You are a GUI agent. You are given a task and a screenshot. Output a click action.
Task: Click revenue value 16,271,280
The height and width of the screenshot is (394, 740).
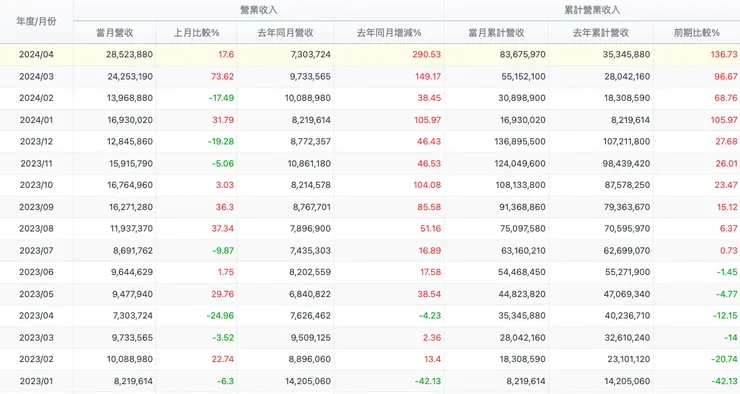131,207
